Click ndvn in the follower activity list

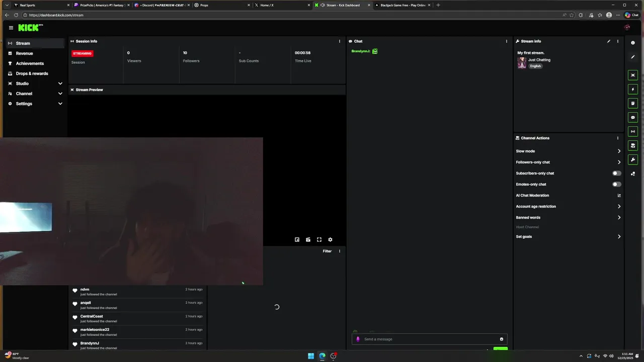[x=85, y=289]
